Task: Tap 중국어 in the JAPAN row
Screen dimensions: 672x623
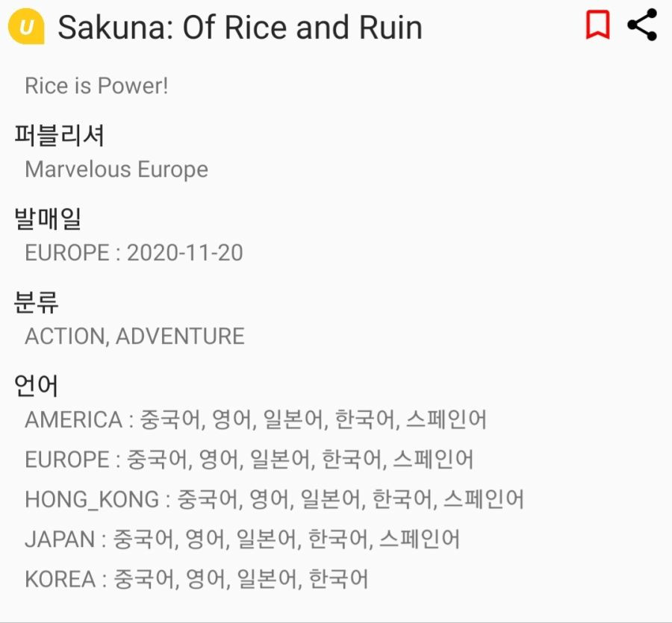Action: click(143, 539)
